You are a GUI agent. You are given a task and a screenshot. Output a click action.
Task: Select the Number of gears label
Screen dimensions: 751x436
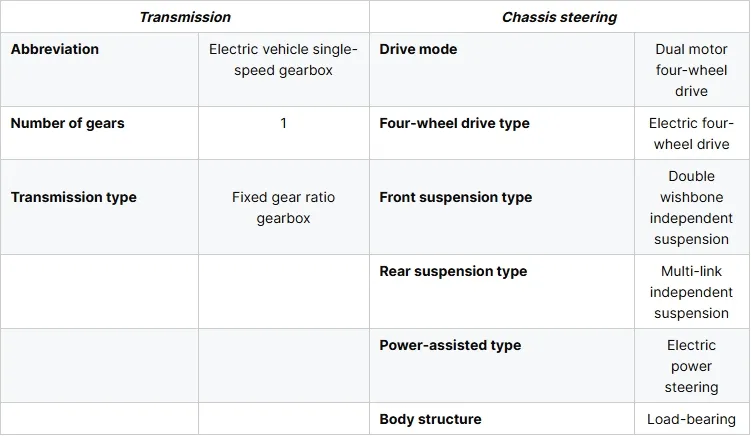point(68,123)
